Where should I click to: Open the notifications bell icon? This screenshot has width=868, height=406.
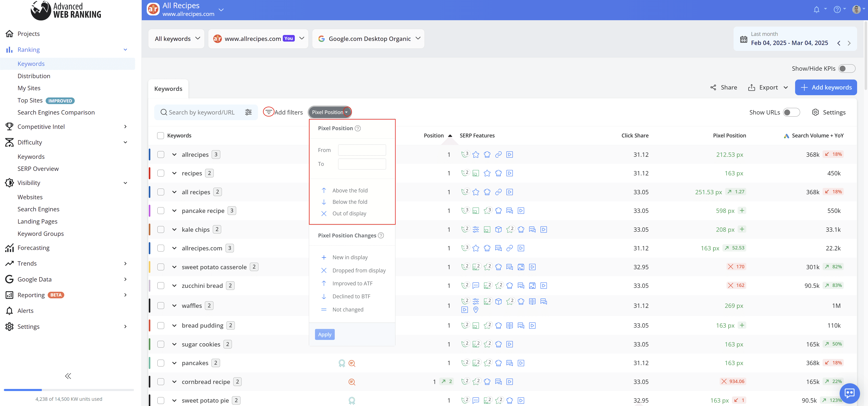[x=816, y=10]
